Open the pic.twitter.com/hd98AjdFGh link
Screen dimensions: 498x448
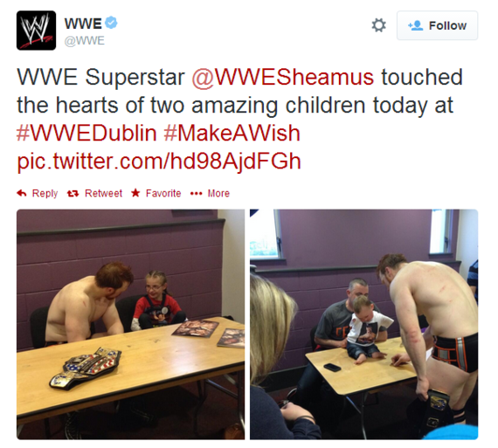pos(159,162)
